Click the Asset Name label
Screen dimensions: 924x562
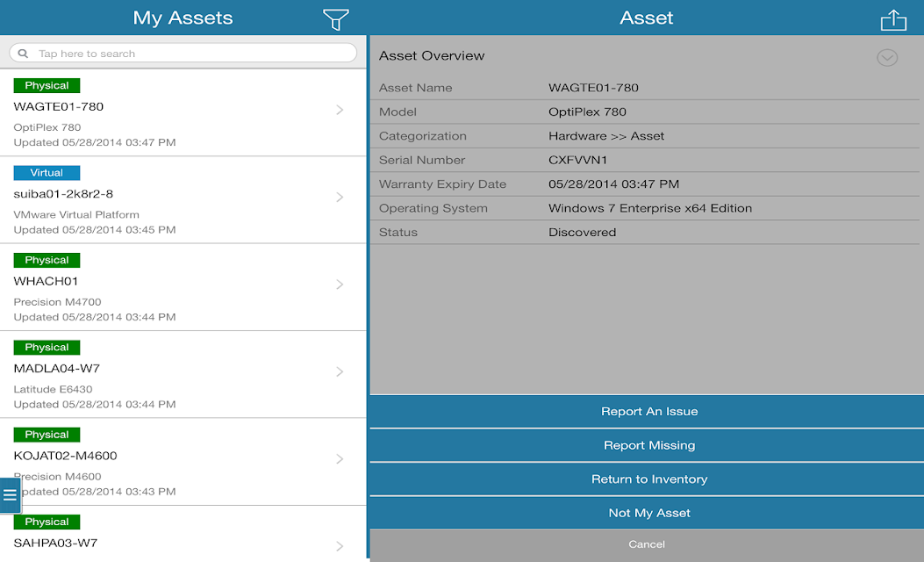point(415,88)
